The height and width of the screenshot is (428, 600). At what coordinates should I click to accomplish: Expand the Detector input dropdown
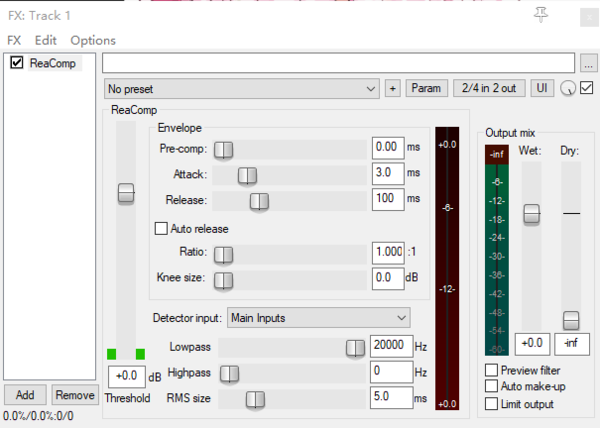click(318, 318)
